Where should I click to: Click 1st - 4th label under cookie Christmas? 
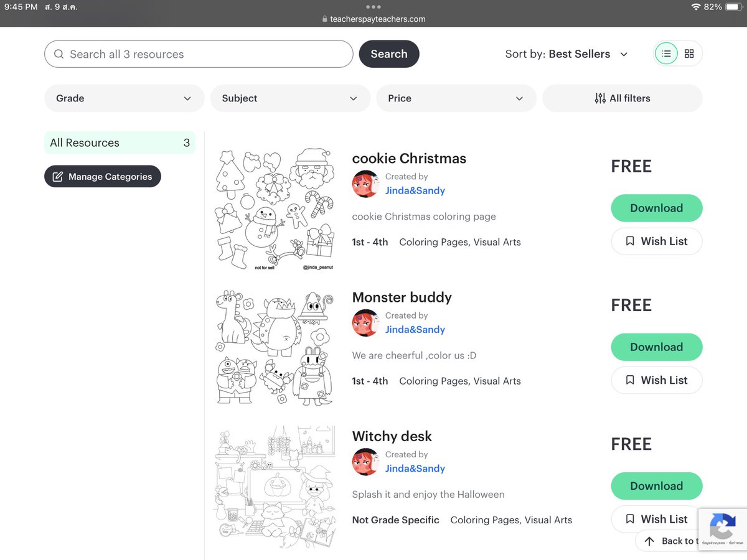(370, 242)
